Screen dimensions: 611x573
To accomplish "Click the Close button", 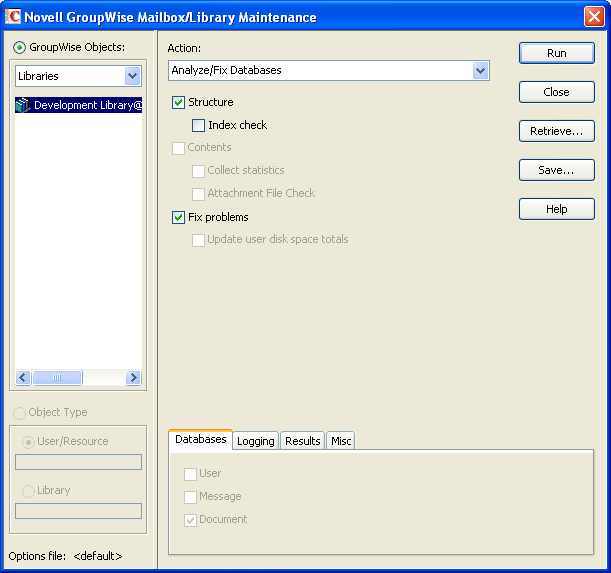I will click(556, 92).
